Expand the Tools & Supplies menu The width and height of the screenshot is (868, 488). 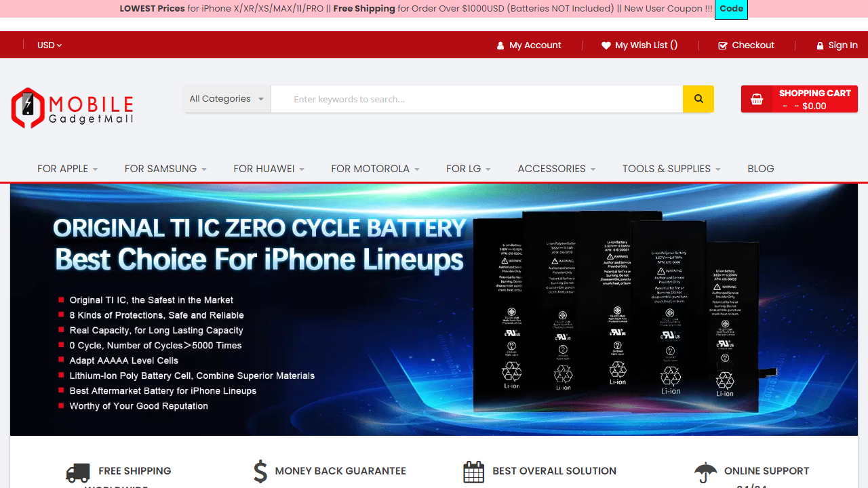click(671, 169)
